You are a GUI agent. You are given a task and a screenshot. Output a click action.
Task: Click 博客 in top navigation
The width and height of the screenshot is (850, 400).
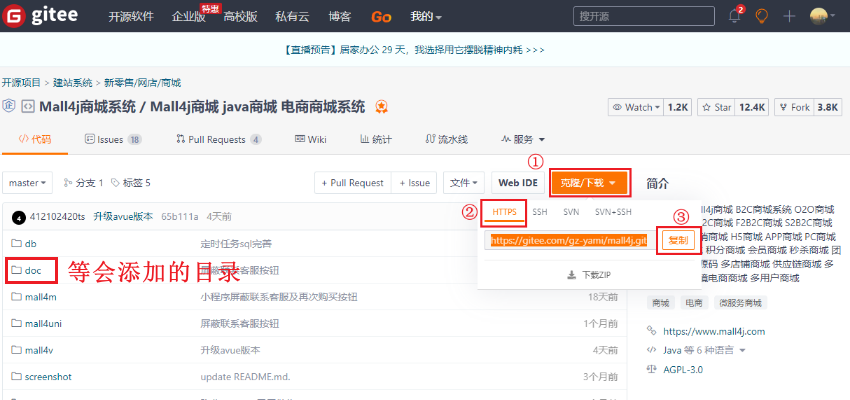click(x=340, y=17)
